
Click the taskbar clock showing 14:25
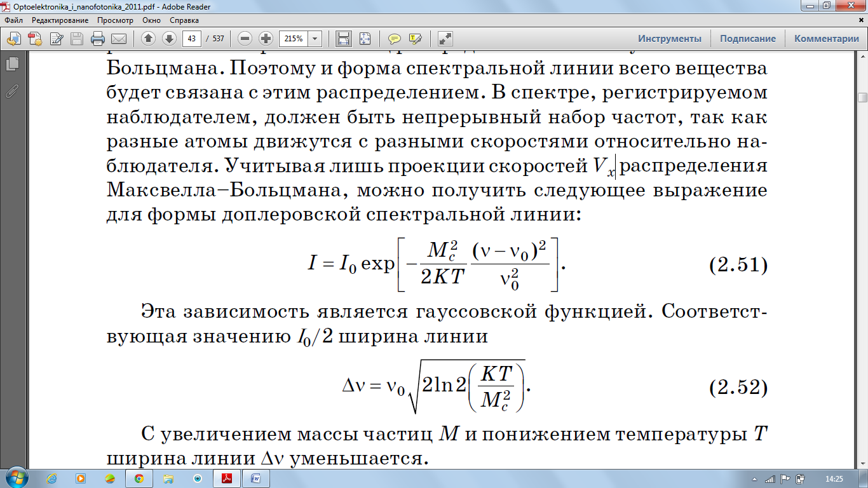click(x=833, y=478)
